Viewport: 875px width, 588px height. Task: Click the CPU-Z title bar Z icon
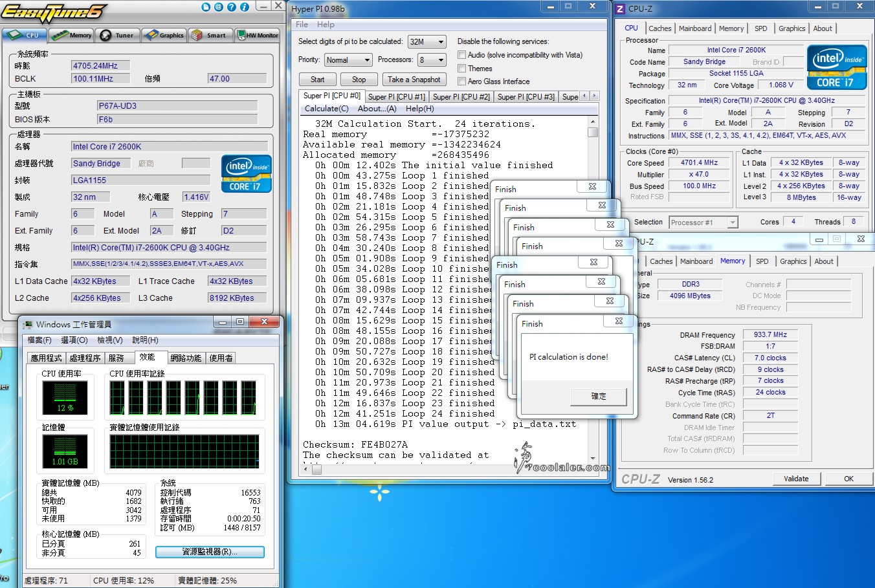620,8
